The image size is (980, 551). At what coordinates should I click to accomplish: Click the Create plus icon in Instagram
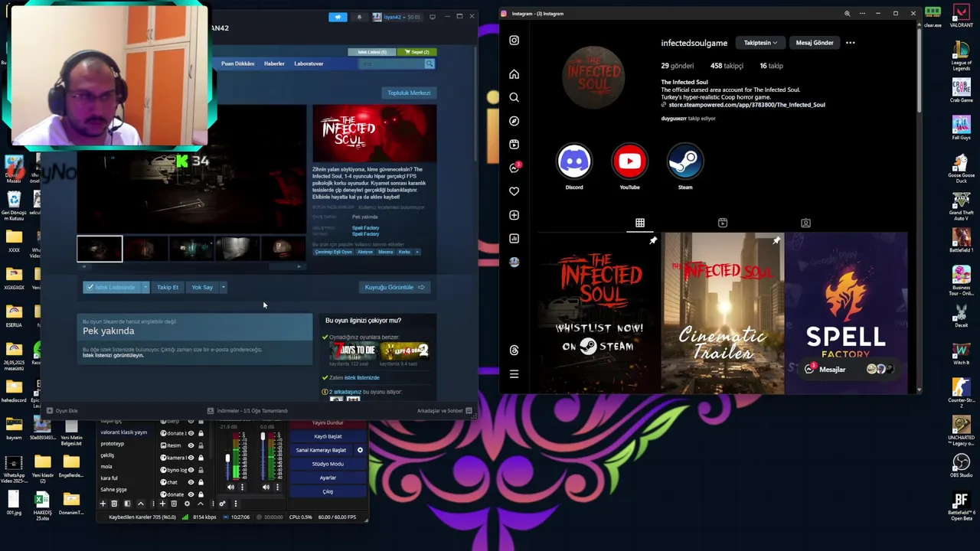(514, 215)
